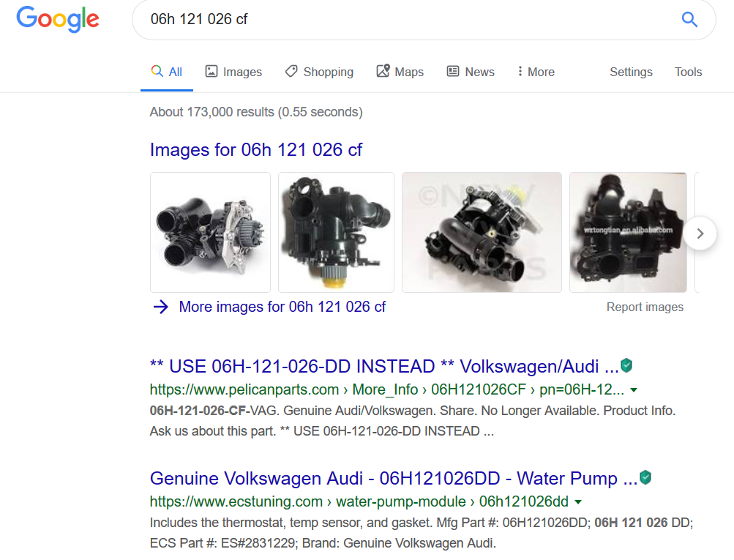Click snippet text 'Includes the thermostat, temp sensor, and gasket'
The height and width of the screenshot is (560, 734).
[291, 523]
